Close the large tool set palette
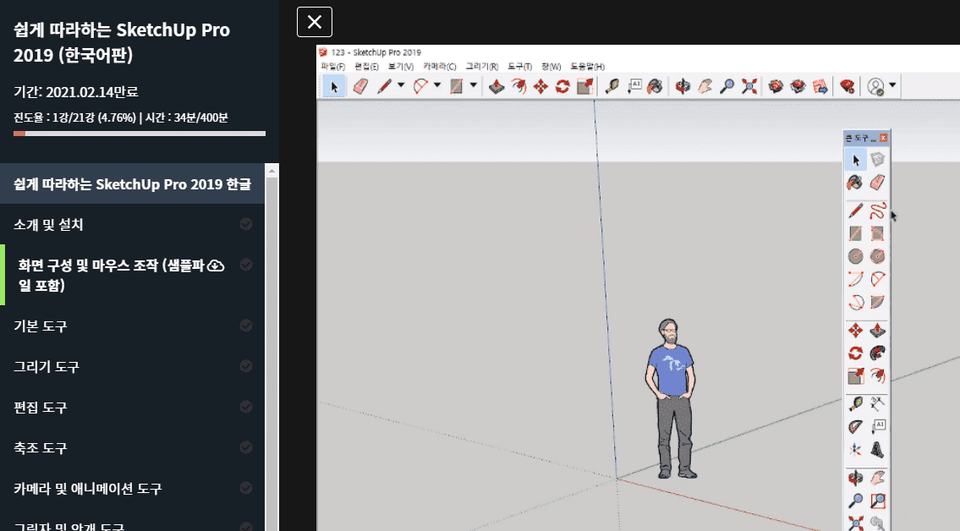 (883, 138)
